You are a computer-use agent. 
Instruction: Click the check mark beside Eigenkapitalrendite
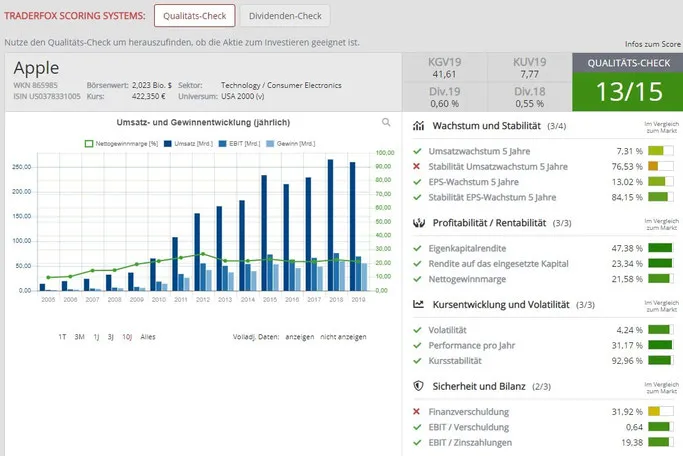[x=417, y=248]
